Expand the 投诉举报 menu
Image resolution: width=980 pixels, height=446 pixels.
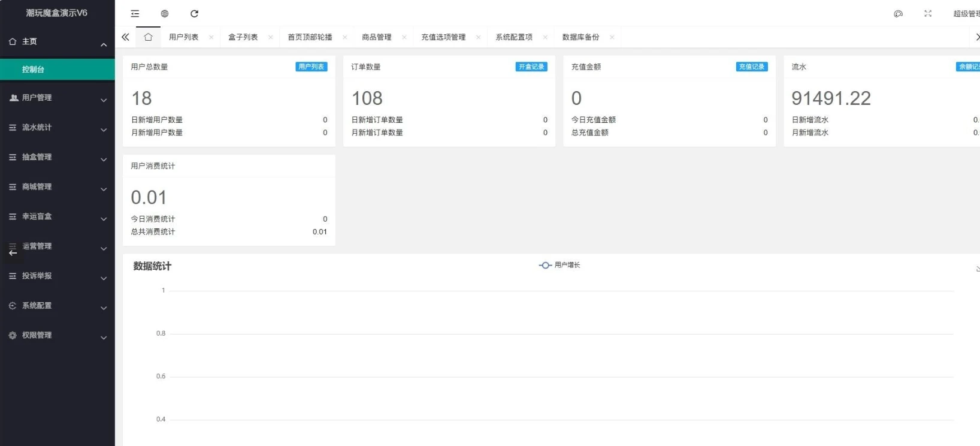(104, 278)
